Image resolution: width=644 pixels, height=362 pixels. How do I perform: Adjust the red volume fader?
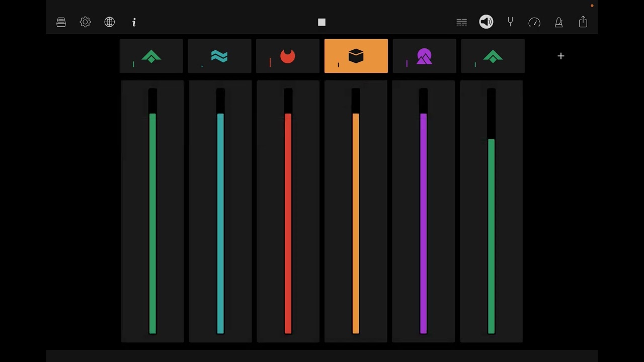(x=288, y=211)
